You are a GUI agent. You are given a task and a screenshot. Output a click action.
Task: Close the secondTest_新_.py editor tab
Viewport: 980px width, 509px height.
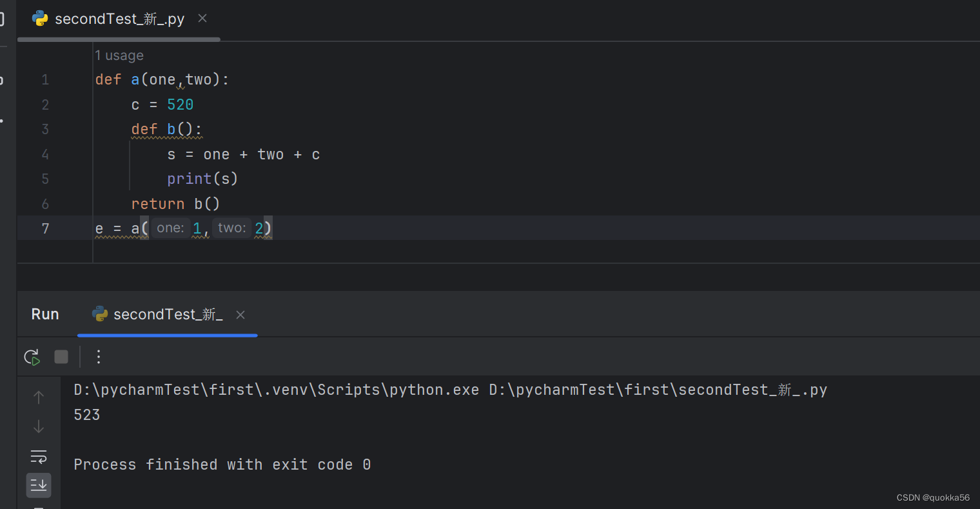(x=202, y=18)
